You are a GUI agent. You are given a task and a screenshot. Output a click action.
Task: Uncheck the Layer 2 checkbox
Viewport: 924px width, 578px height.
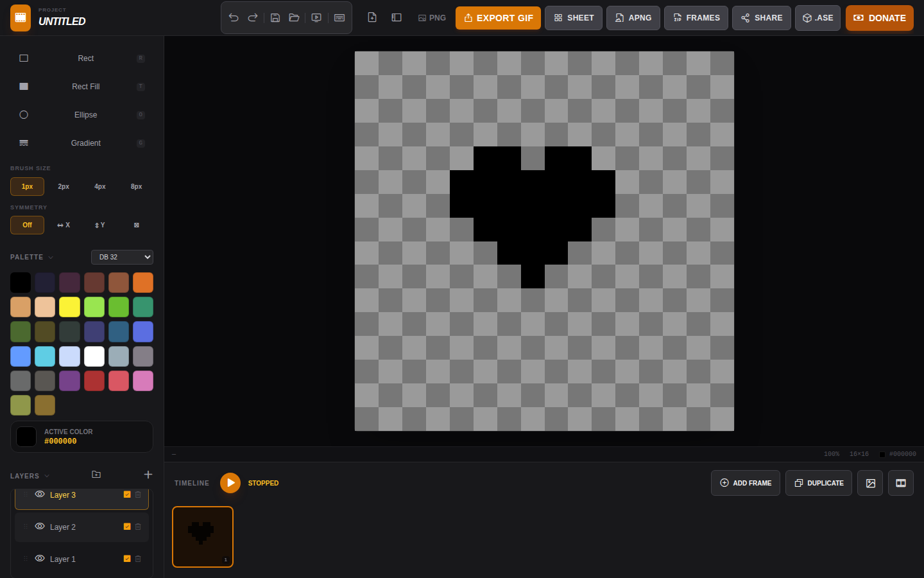[127, 527]
